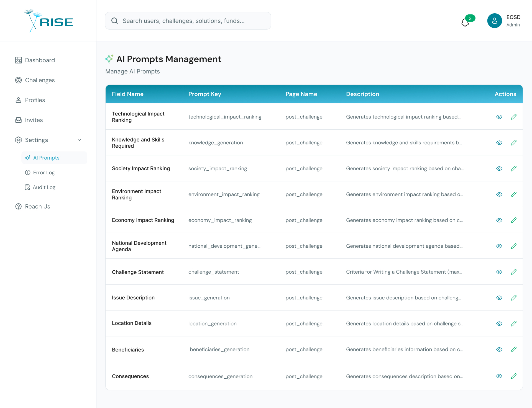532x408 pixels.
Task: Edit Environment Impact Ranking prompt
Action: coord(514,194)
